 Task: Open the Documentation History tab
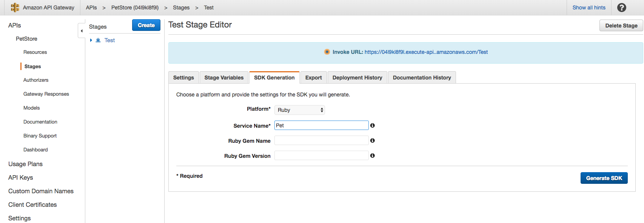(x=422, y=78)
